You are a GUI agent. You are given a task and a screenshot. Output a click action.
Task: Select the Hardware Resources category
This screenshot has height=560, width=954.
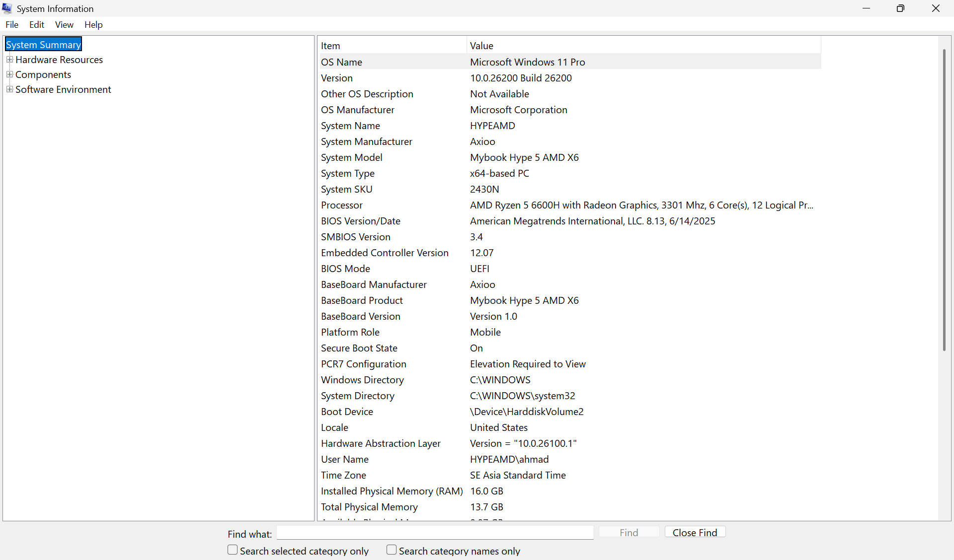pos(59,60)
